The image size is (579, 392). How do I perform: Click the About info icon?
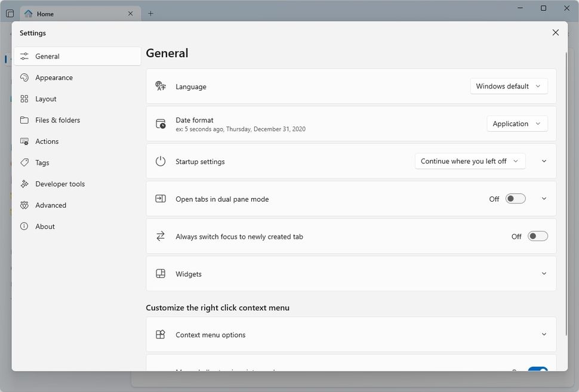pyautogui.click(x=24, y=227)
